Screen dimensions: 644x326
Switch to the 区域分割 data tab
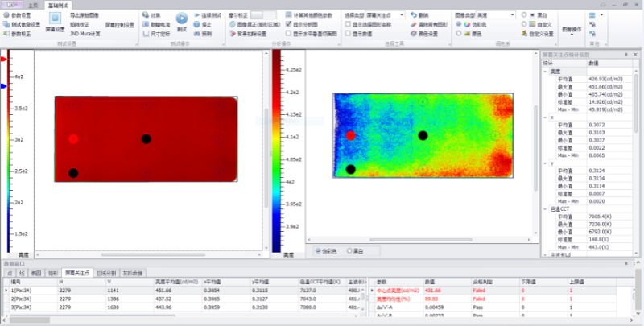coord(105,273)
